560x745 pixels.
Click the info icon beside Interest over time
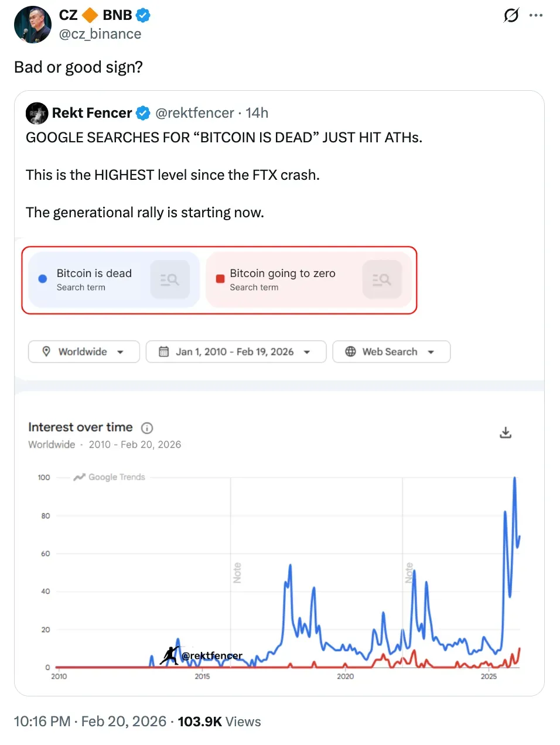[x=147, y=428]
